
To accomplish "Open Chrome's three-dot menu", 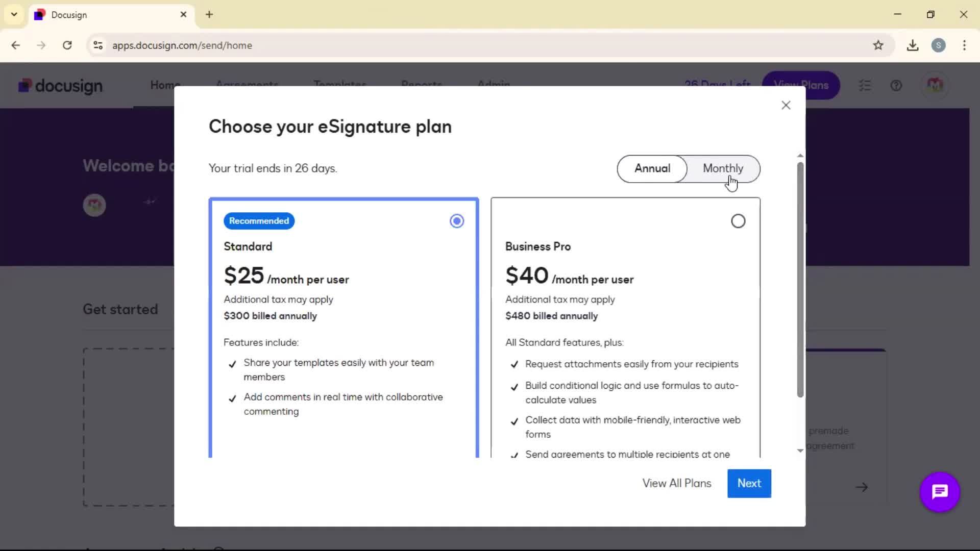I will (964, 45).
